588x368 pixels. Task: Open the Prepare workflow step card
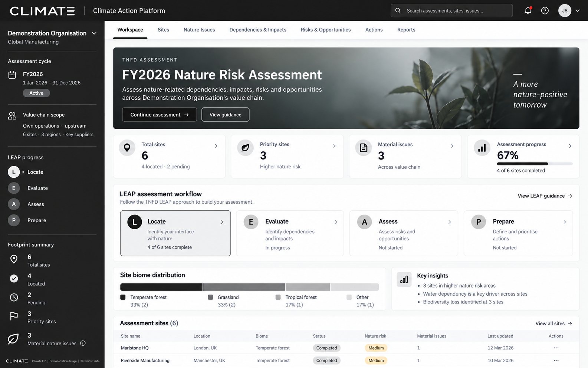click(518, 233)
